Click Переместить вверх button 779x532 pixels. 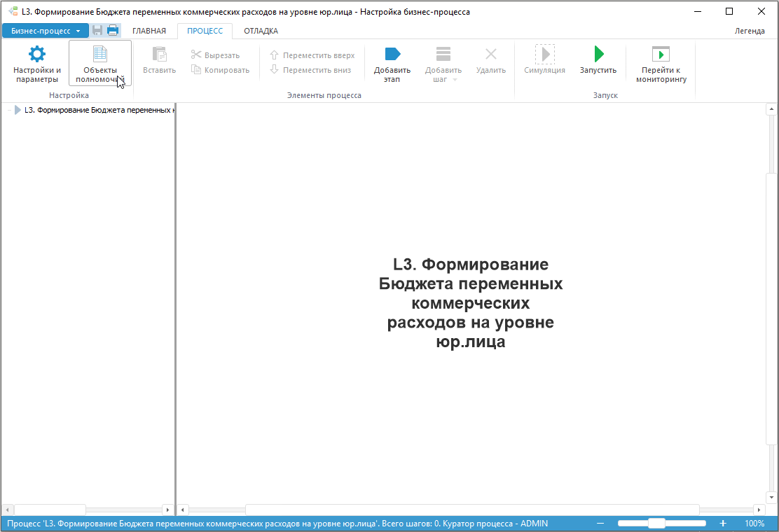point(312,55)
